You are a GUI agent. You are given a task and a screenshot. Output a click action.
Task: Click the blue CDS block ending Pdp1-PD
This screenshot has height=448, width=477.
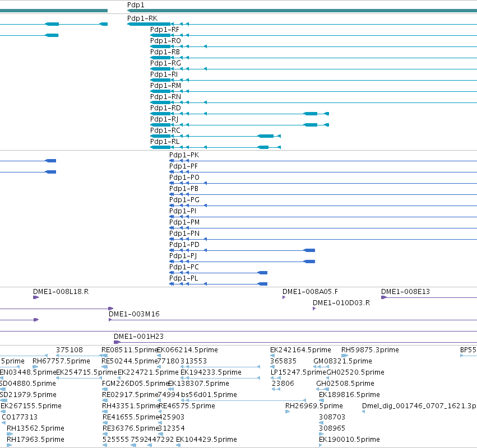309,250
